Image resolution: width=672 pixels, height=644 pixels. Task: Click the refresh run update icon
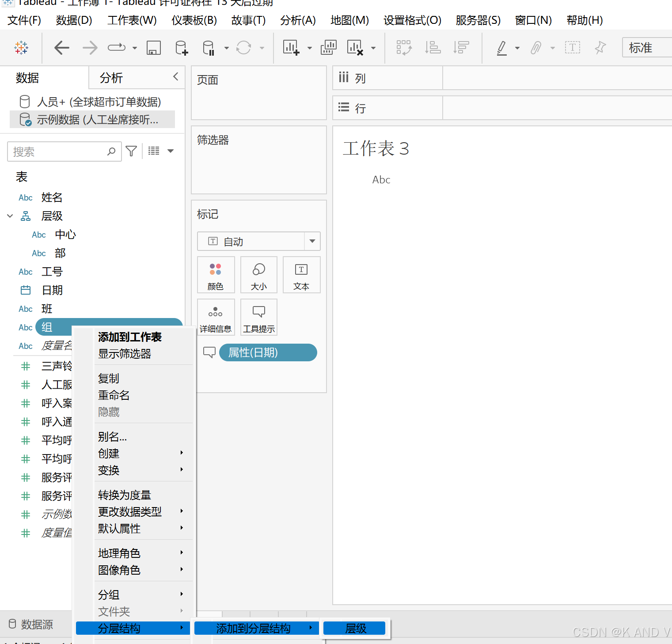click(243, 48)
